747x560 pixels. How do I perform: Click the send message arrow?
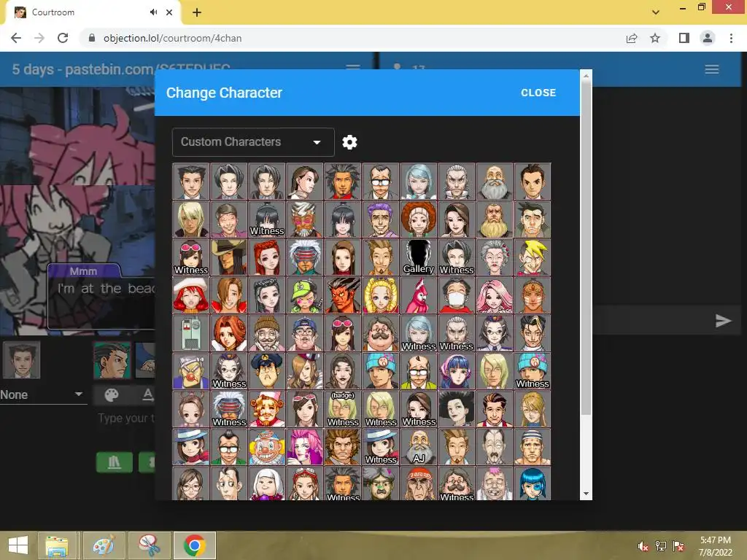point(723,321)
